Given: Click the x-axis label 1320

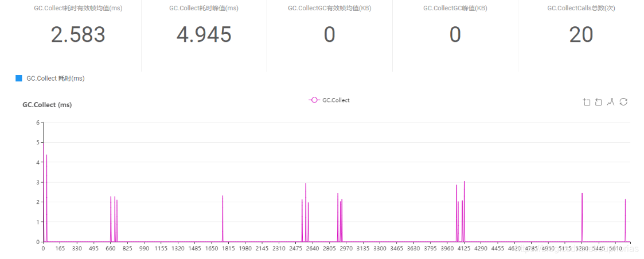Looking at the screenshot, I should tap(178, 248).
